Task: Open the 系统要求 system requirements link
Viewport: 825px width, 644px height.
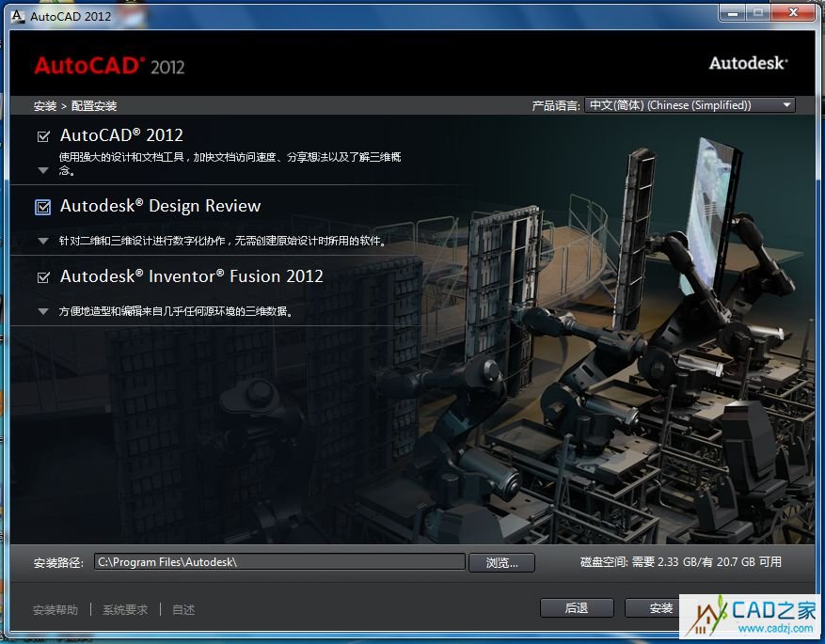Action: point(125,609)
